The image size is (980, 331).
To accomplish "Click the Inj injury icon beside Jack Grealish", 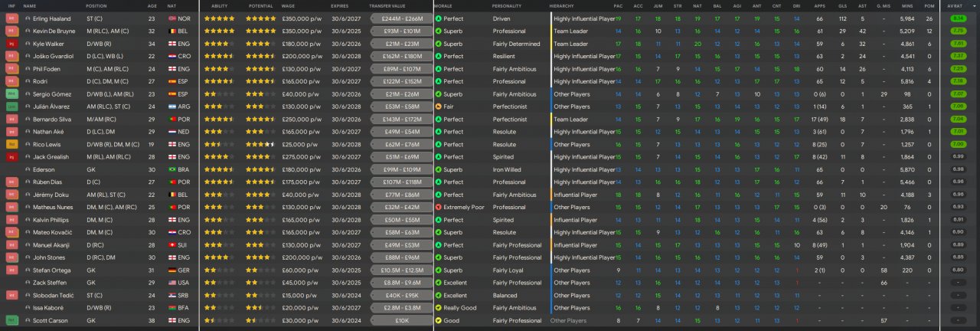I will (11, 157).
